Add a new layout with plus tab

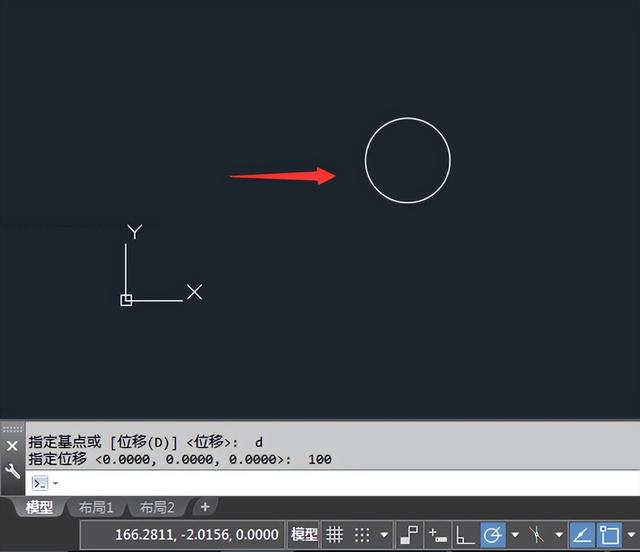(205, 507)
